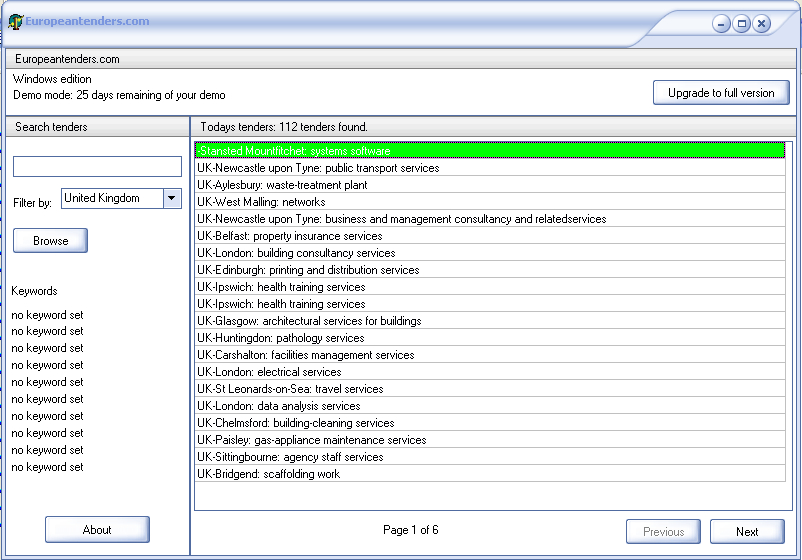
Task: Select UK-London data analysis services tender
Action: pyautogui.click(x=490, y=406)
